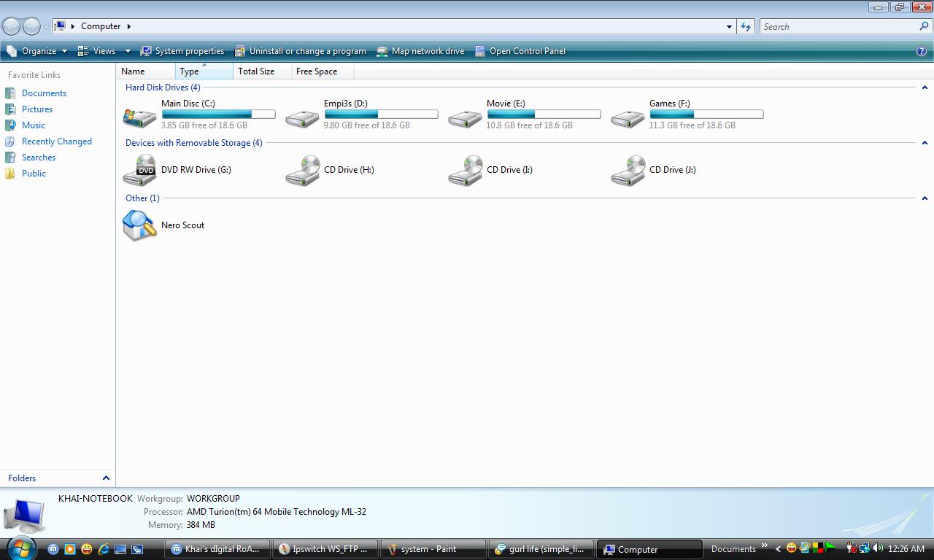Screen dimensions: 934x560
Task: Click the CD Drive (I:) icon
Action: click(x=465, y=170)
